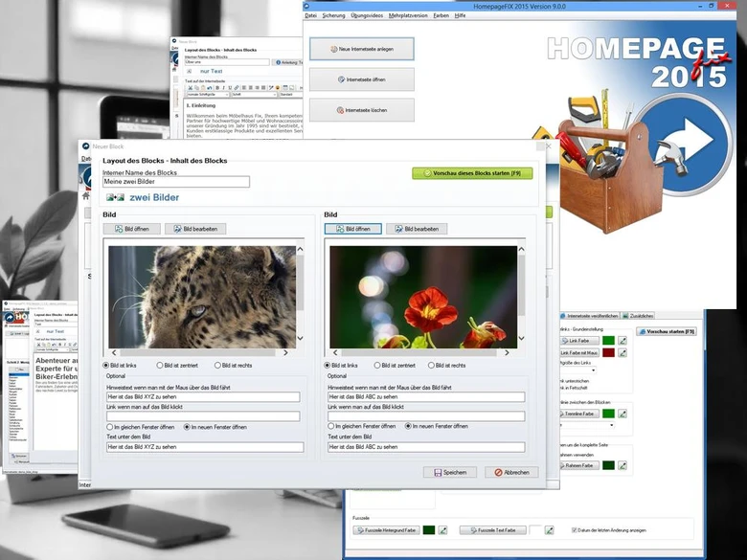Select Bild ist zentriert for the flower image
Viewport: 747px width, 560px height.
[x=376, y=366]
